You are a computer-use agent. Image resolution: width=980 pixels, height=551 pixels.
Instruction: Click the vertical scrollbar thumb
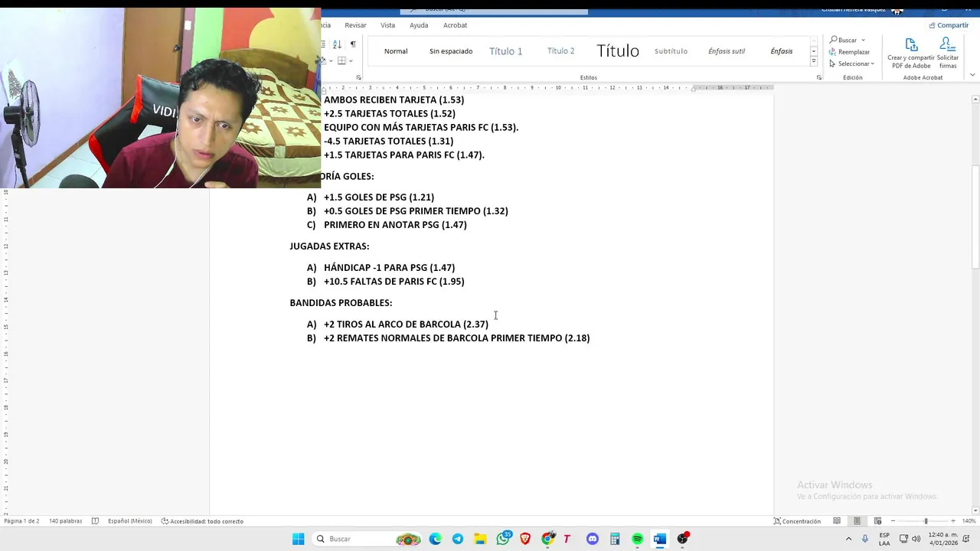[975, 217]
